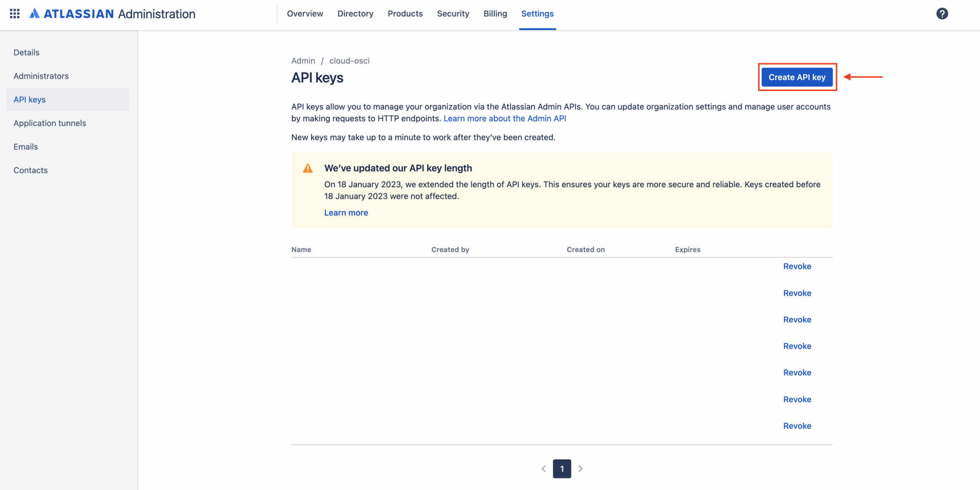Revoke the first API key
Image resolution: width=980 pixels, height=490 pixels.
797,266
